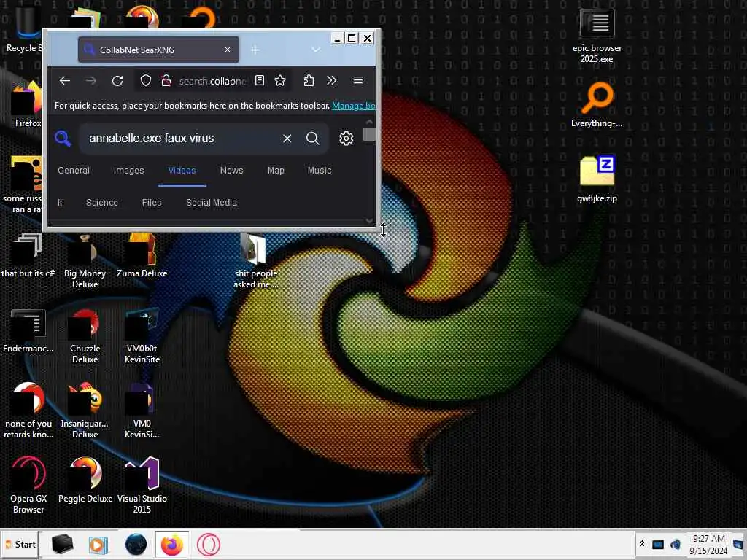Select the Firefox desktop shortcut
Image resolution: width=747 pixels, height=560 pixels.
coord(27,105)
